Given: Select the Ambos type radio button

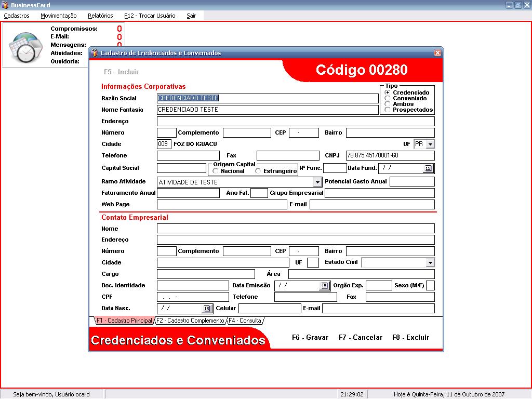Looking at the screenshot, I should (x=387, y=104).
